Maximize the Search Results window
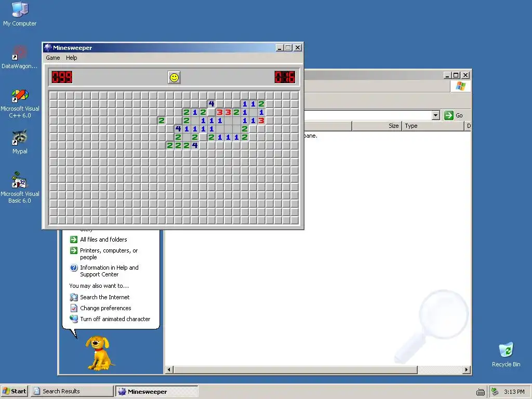The image size is (532, 399). click(456, 75)
